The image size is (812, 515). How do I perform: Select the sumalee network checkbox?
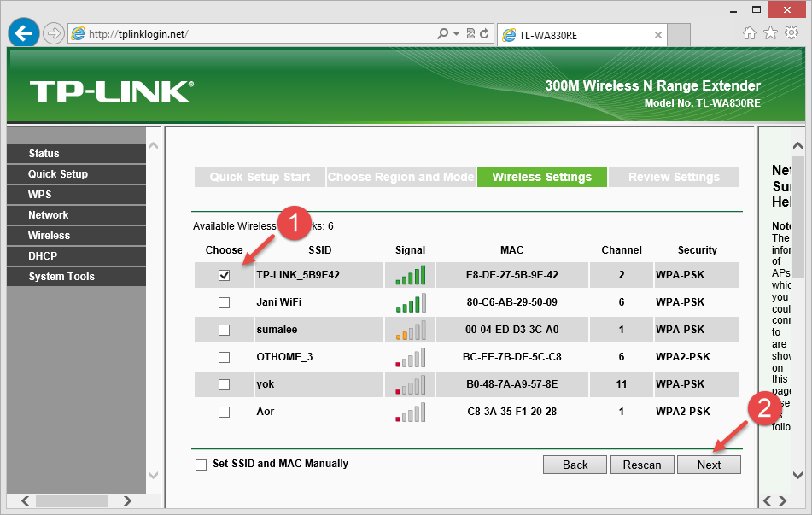tap(224, 330)
